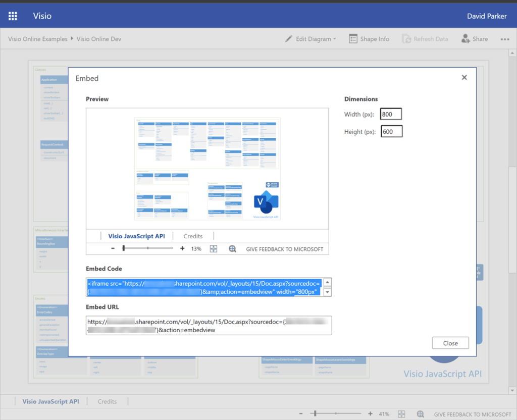Click the Close button in the Embed dialog

(x=450, y=343)
